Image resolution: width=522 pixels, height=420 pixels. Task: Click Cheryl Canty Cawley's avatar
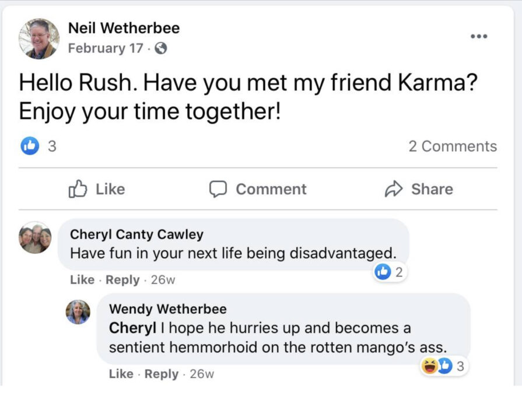[x=35, y=237]
